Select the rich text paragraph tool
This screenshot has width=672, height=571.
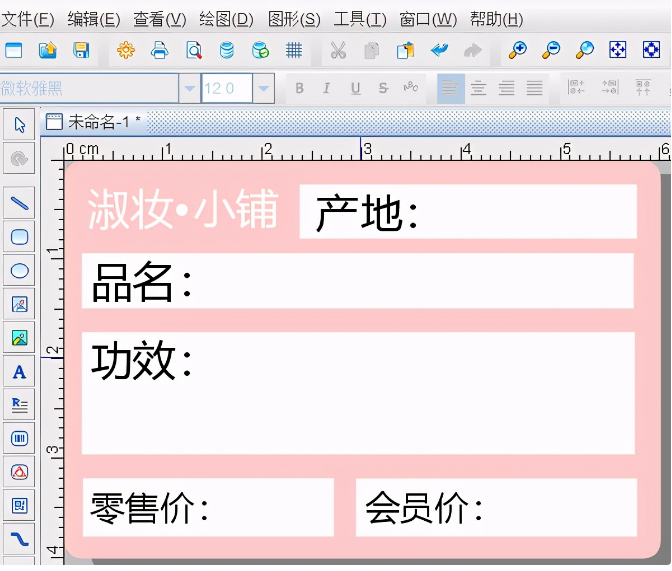point(19,405)
